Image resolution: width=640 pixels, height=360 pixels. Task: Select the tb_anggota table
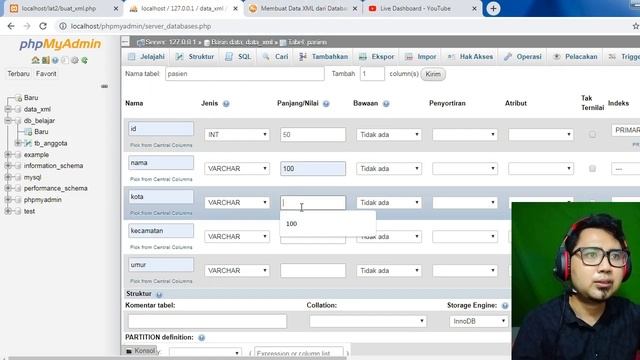[x=51, y=143]
